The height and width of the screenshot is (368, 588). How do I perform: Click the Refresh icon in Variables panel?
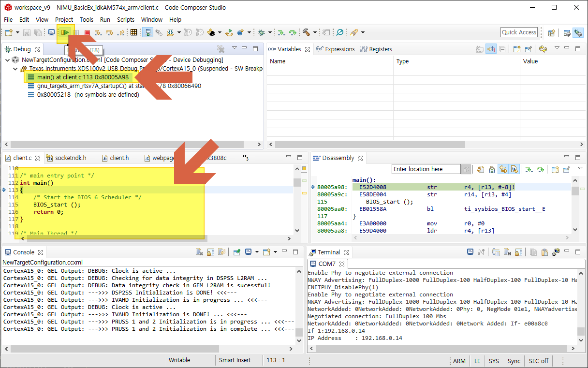click(x=543, y=49)
